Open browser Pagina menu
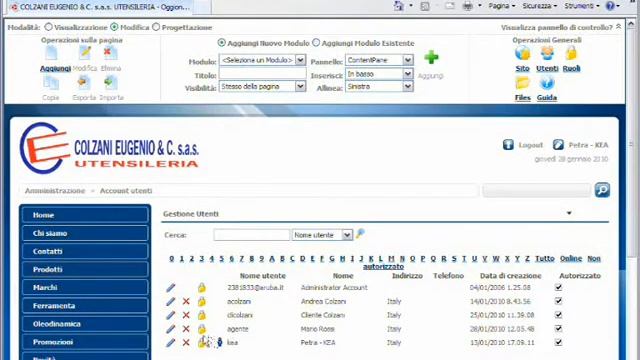This screenshot has height=360, width=640. [x=502, y=6]
